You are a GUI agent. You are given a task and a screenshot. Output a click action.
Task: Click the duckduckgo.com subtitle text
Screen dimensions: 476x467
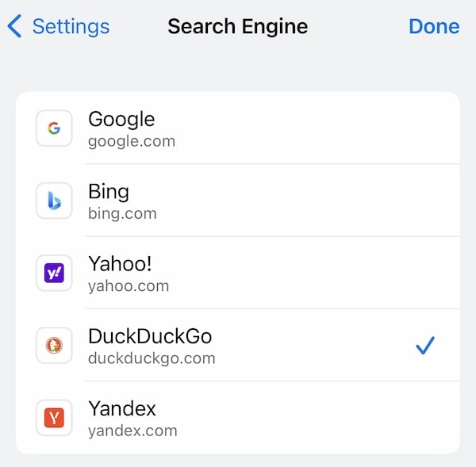click(x=152, y=358)
